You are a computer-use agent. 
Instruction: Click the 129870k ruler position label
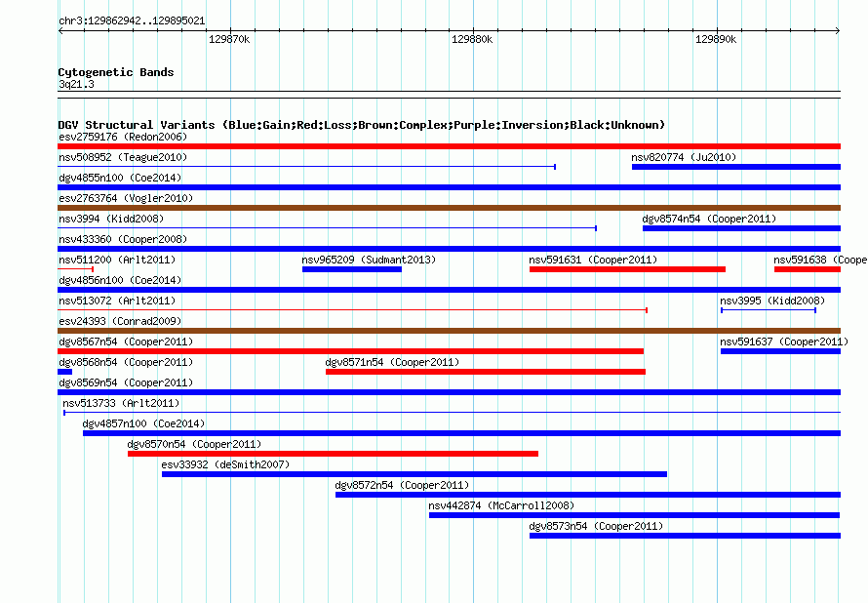pos(229,39)
